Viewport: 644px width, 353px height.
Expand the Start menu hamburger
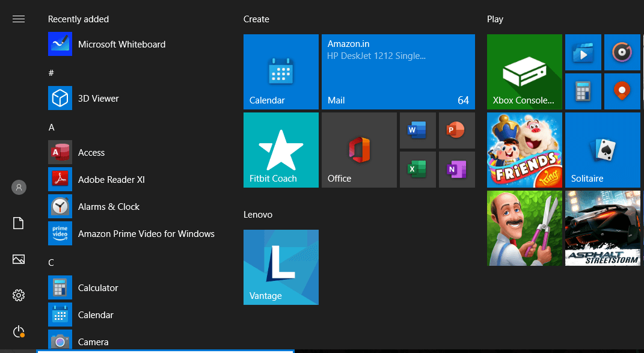(x=18, y=19)
